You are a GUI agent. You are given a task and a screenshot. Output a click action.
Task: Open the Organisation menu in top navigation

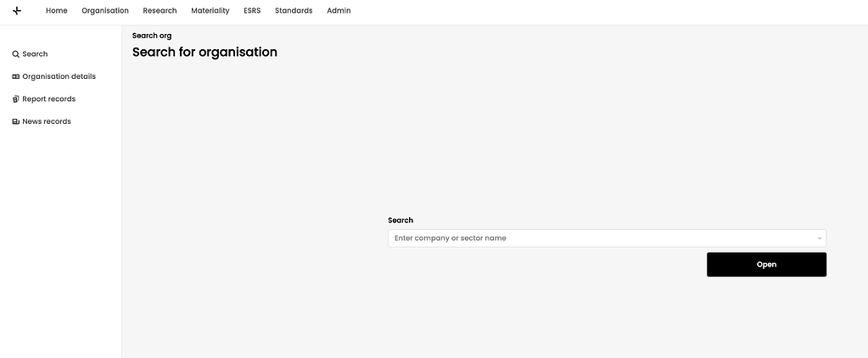coord(105,11)
